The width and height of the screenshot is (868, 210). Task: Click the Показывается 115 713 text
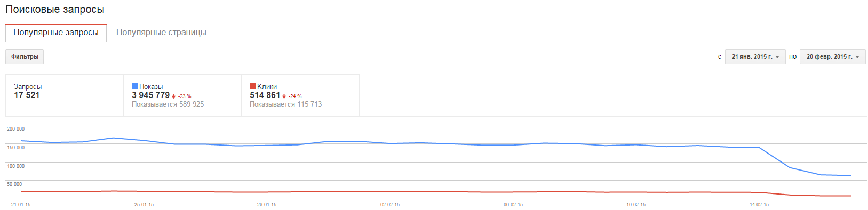click(285, 104)
